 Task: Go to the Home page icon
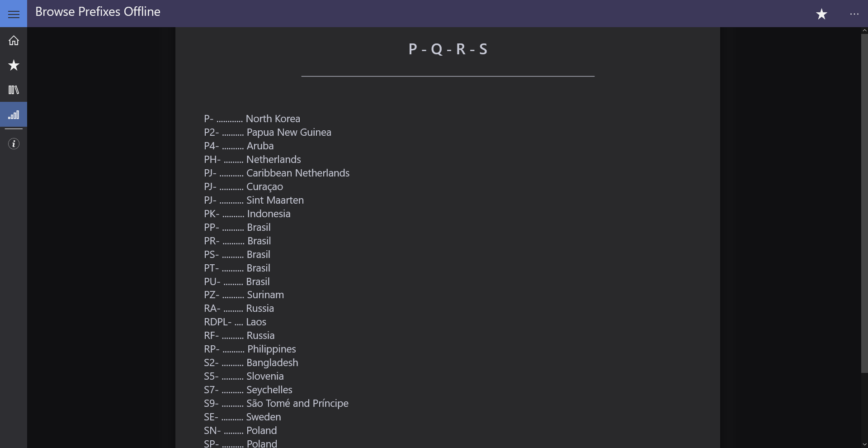(x=14, y=41)
